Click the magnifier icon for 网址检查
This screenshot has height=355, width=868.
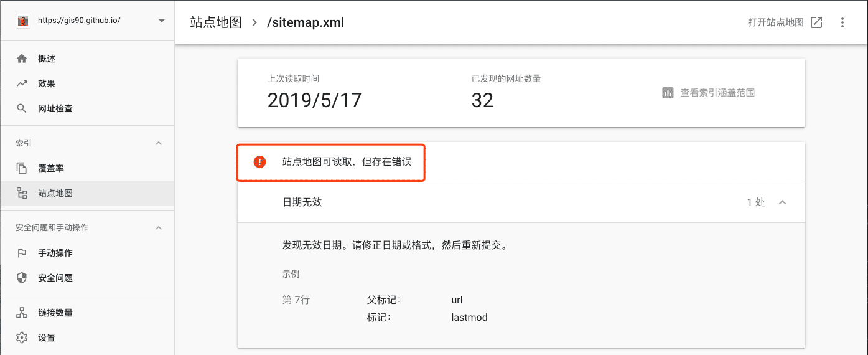coord(22,108)
